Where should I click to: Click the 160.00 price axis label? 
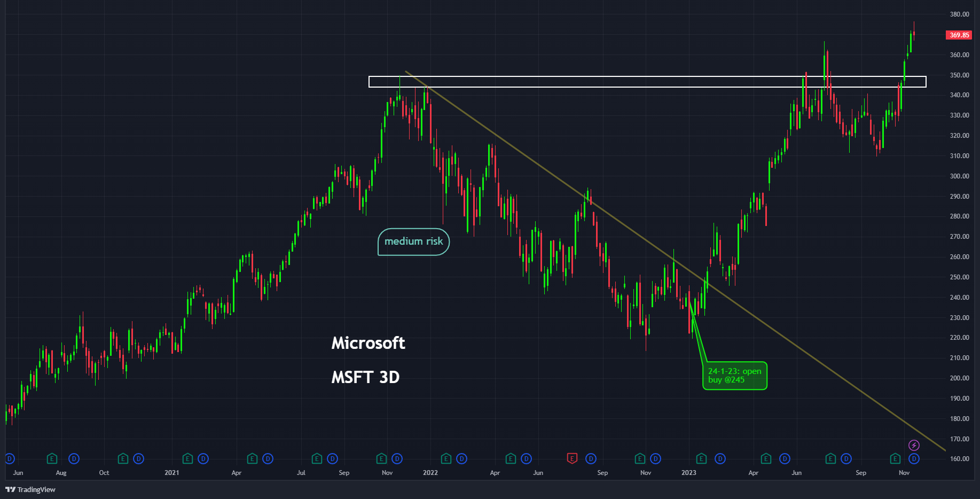coord(960,459)
